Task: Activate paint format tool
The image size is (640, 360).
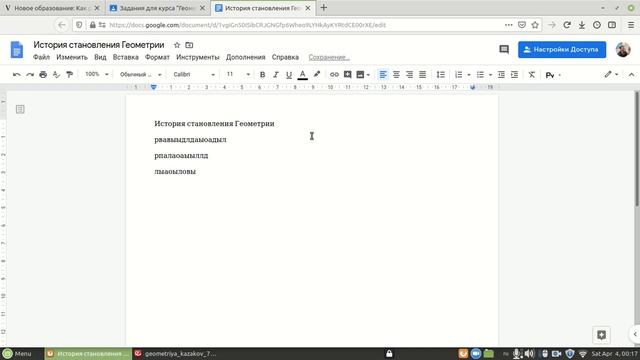Action: tap(69, 75)
